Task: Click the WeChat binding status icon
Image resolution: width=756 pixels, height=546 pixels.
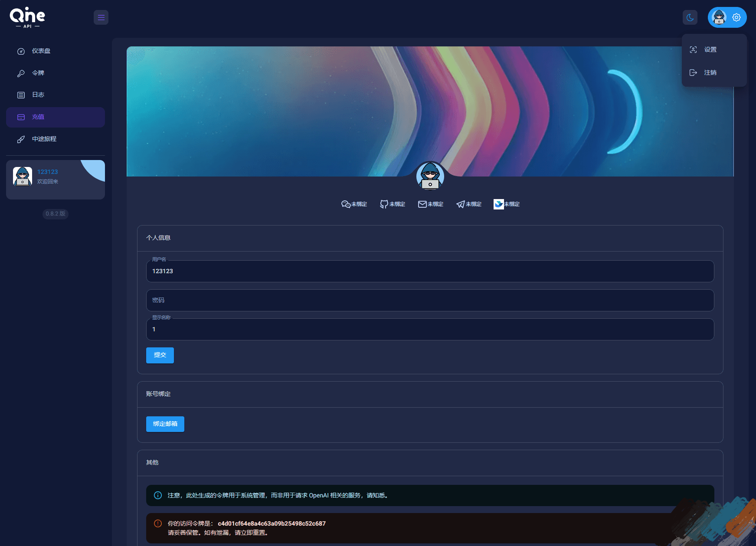Action: point(346,204)
